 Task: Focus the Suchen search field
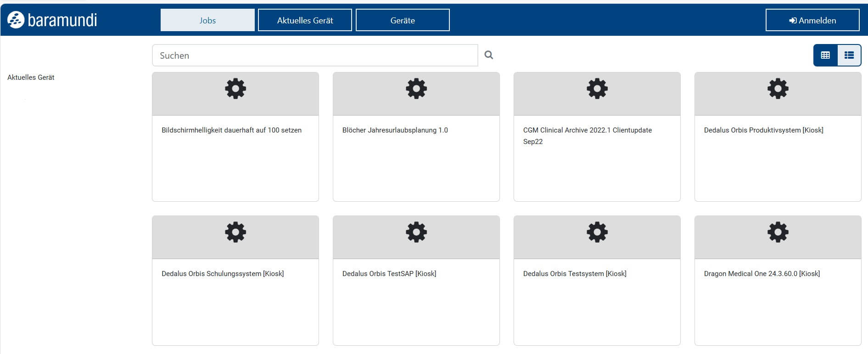[x=315, y=55]
